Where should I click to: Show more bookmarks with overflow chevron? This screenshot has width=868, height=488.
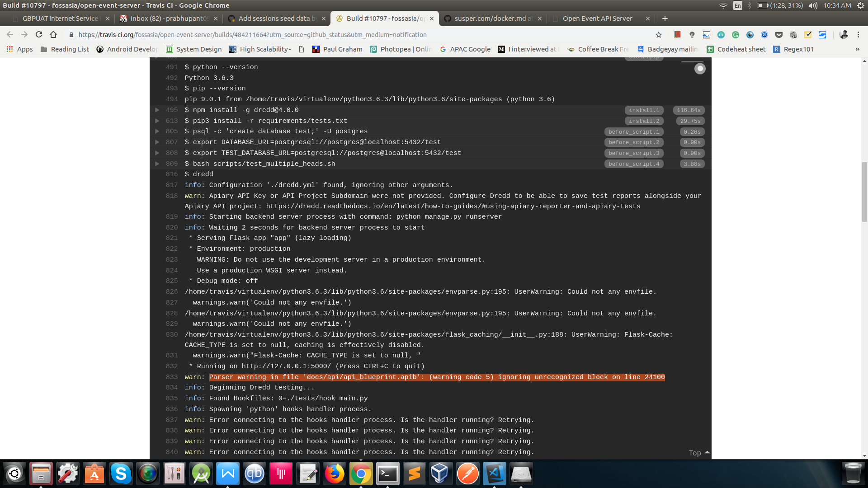tap(857, 49)
